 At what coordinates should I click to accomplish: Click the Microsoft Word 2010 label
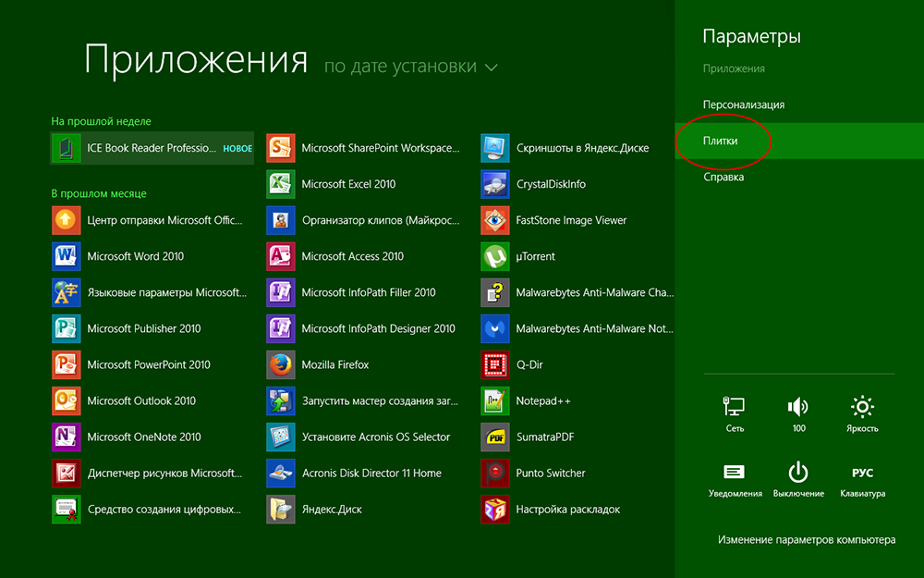click(x=136, y=256)
